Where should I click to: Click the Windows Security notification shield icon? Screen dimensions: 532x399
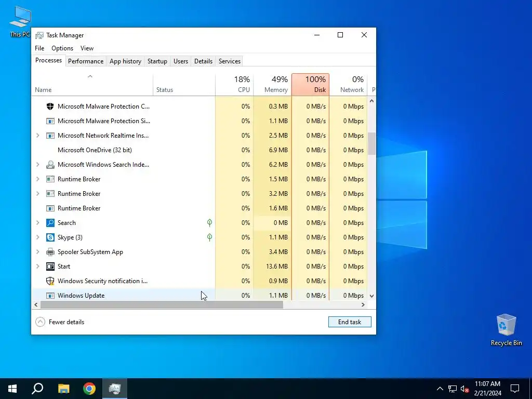[x=50, y=281]
